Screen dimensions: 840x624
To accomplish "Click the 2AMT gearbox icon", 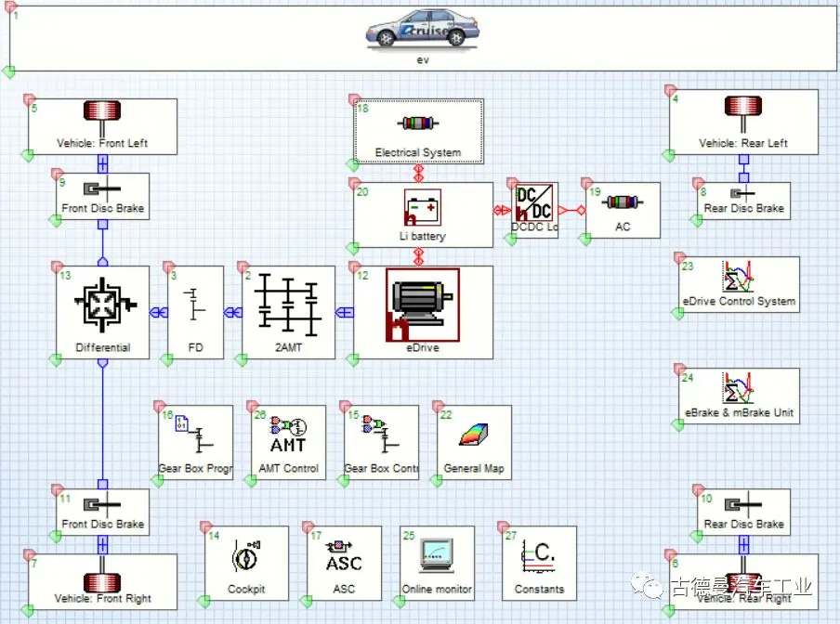I will tap(287, 304).
